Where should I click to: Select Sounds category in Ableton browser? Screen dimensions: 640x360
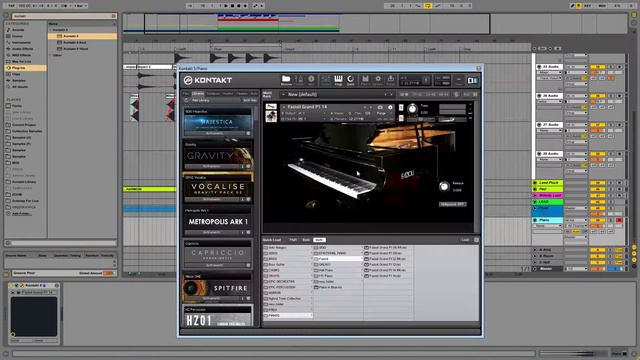[x=18, y=30]
